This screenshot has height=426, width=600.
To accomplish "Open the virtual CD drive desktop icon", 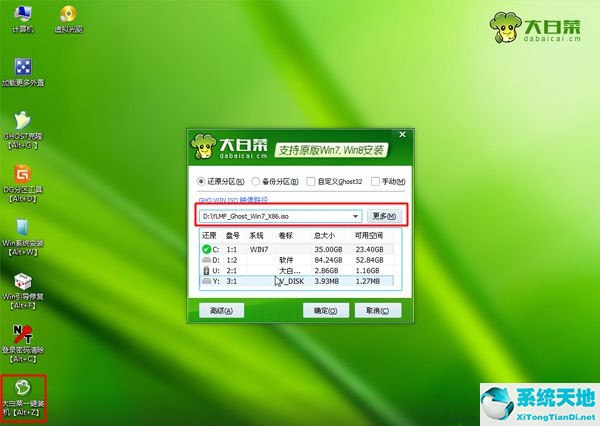I will 68,19.
